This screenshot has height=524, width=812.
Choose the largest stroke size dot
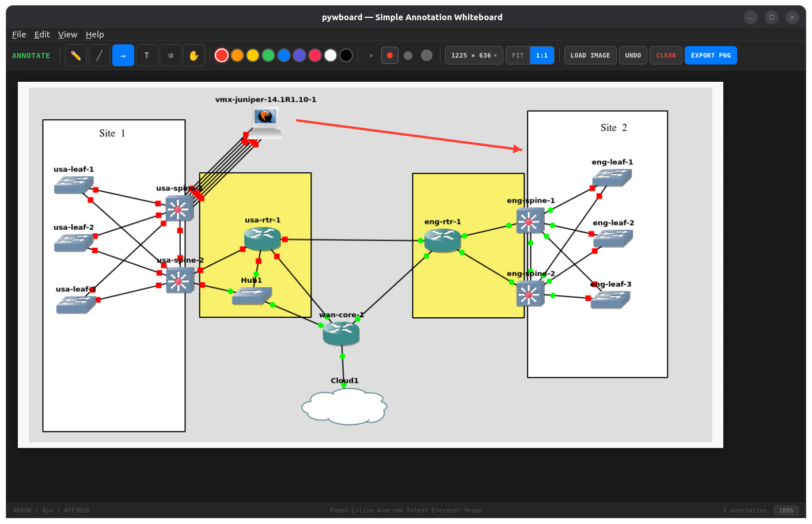426,55
